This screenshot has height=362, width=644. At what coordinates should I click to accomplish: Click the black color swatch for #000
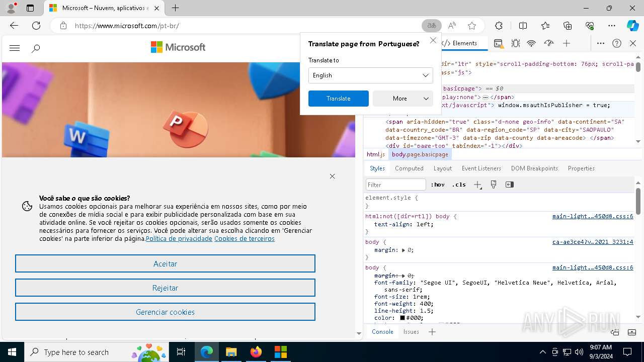click(x=403, y=318)
